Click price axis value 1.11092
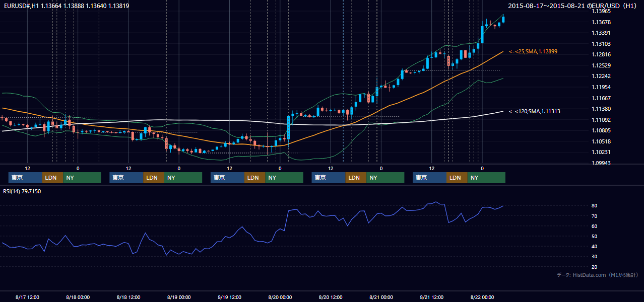644x302 pixels. (601, 120)
